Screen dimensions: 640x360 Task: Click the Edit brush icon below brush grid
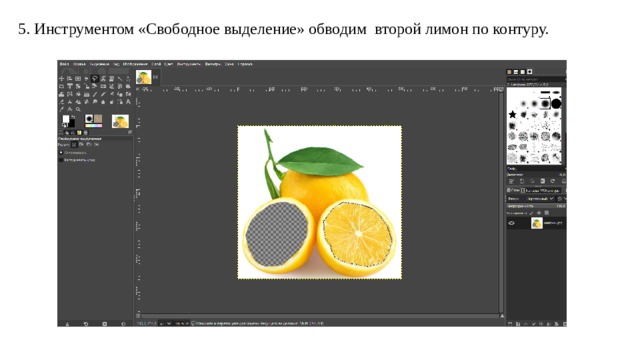[511, 181]
